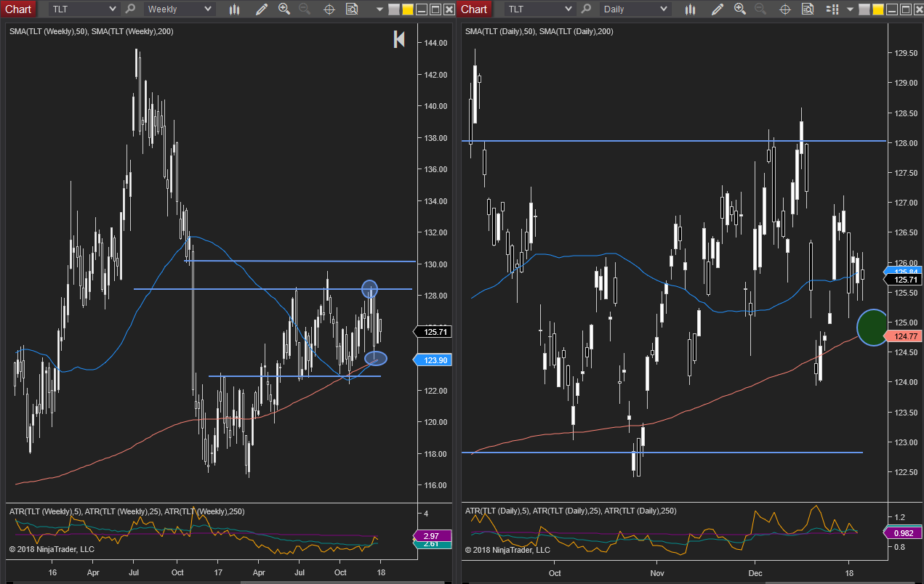The width and height of the screenshot is (924, 584).
Task: Select horizontal line at 128.00 on Daily chart
Action: [x=674, y=141]
